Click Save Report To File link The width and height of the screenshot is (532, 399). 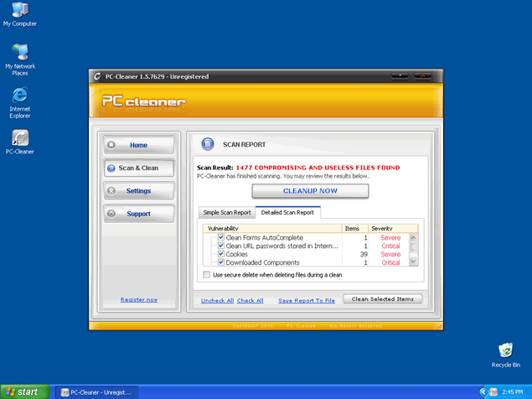307,300
